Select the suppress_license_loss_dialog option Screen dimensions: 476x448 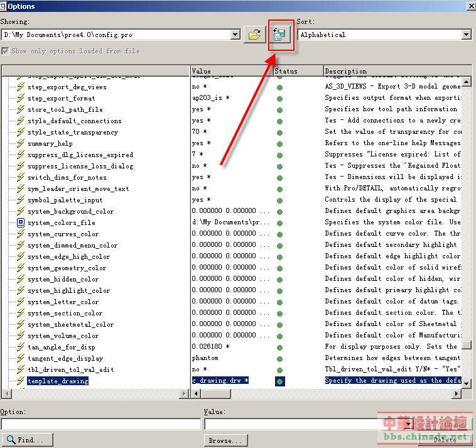(80, 166)
